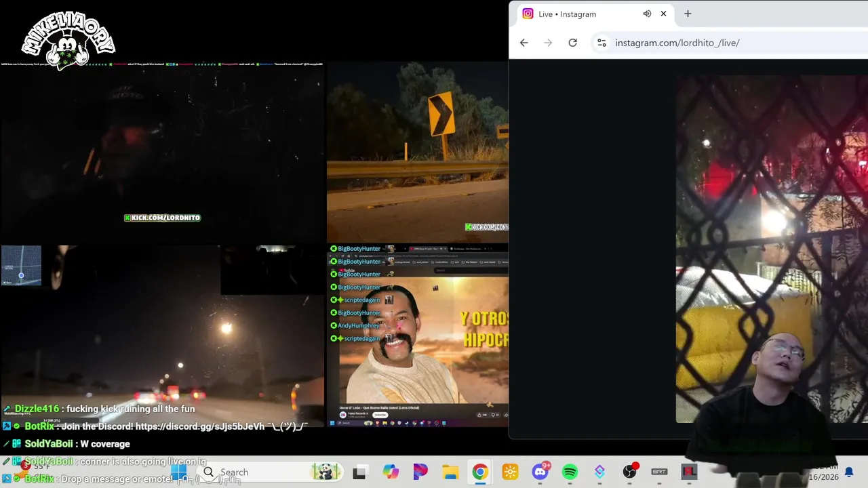Reload the Instagram live page

click(572, 43)
